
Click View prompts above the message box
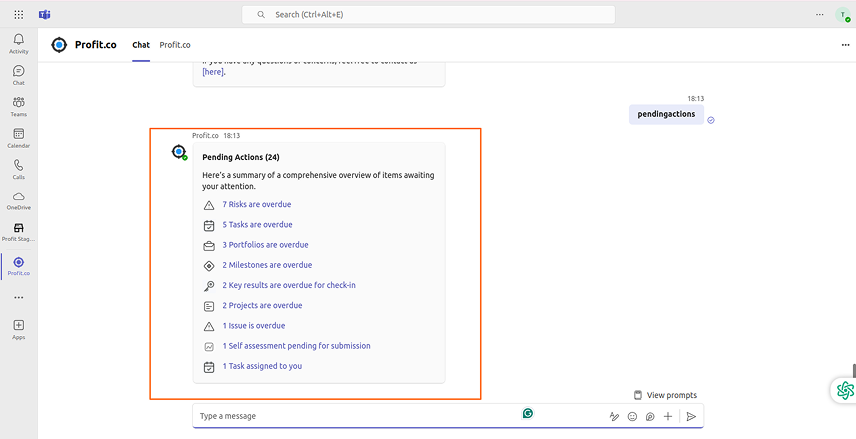click(x=665, y=395)
